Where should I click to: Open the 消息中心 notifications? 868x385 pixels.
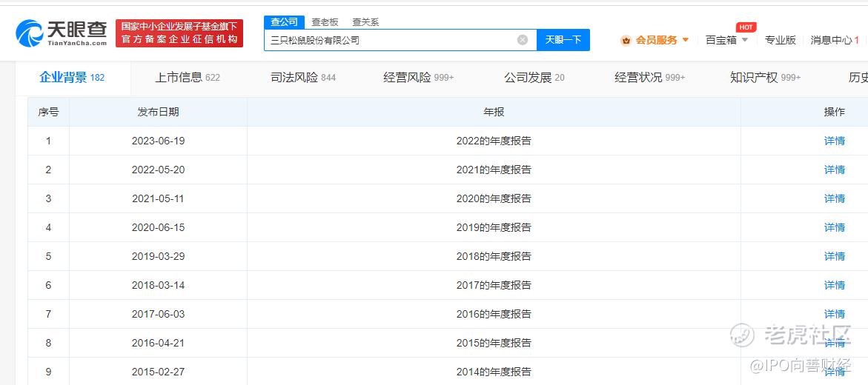pyautogui.click(x=835, y=40)
